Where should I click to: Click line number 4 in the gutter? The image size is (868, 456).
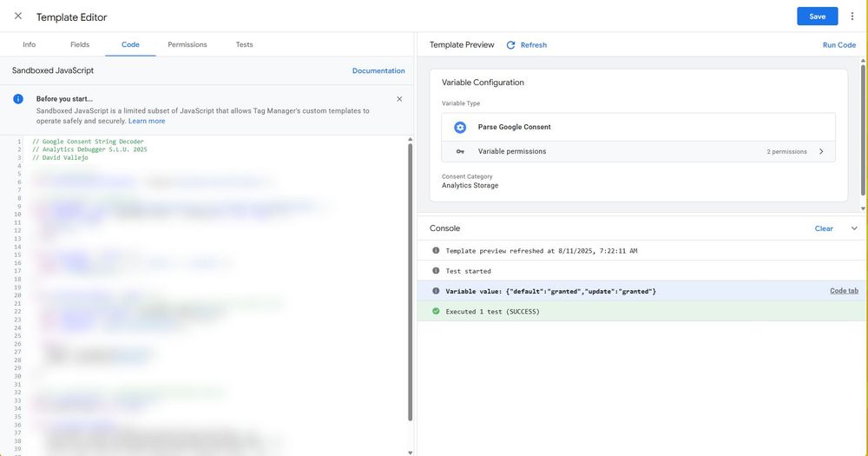point(19,166)
